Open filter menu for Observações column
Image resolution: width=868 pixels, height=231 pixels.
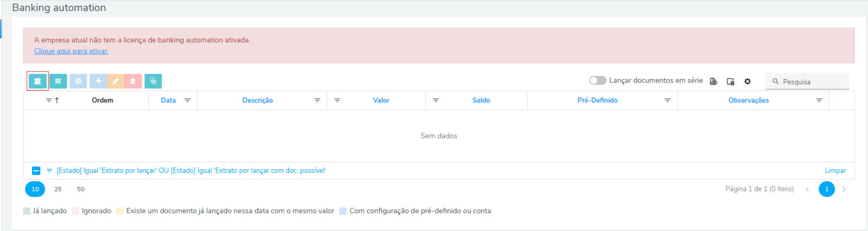click(x=819, y=100)
